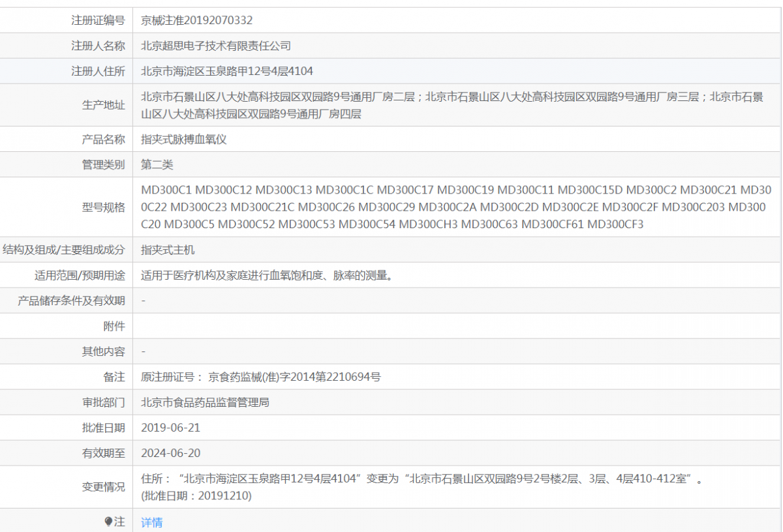This screenshot has height=532, width=783.
Task: Select registration number 京械注准20192070332
Action: coord(197,20)
